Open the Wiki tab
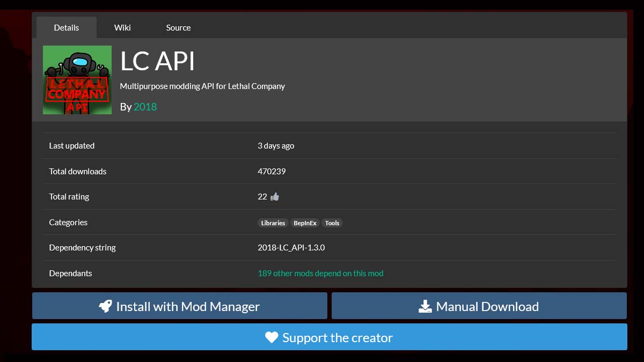 click(122, 27)
